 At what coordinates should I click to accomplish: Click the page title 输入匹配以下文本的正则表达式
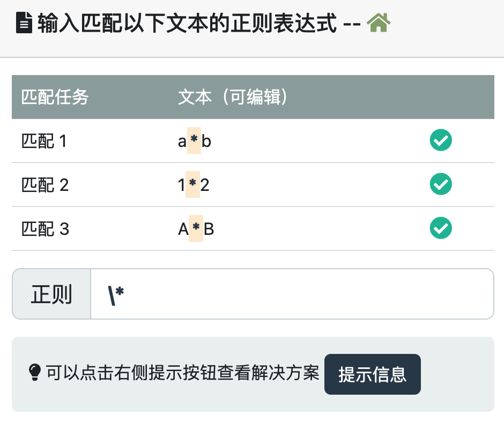click(x=187, y=24)
